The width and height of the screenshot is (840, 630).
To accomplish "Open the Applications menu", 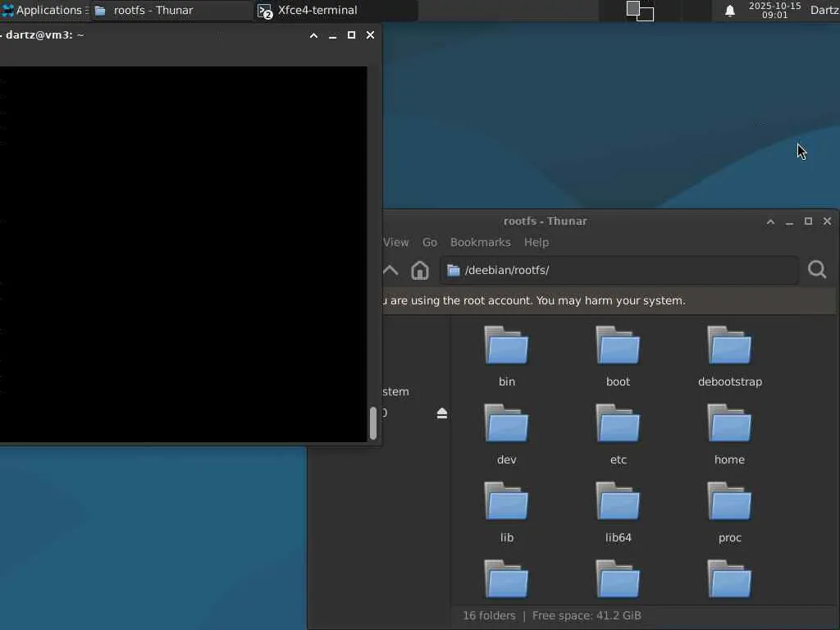I will pos(44,10).
